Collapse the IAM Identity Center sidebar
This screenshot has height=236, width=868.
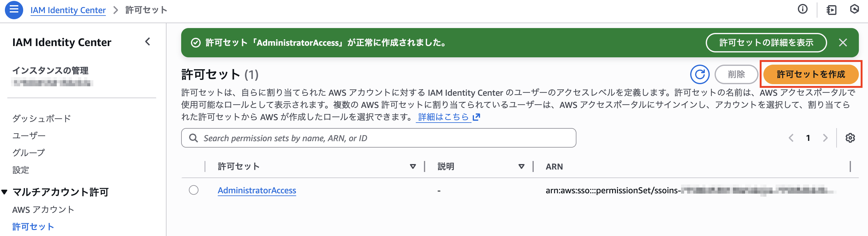click(x=147, y=42)
